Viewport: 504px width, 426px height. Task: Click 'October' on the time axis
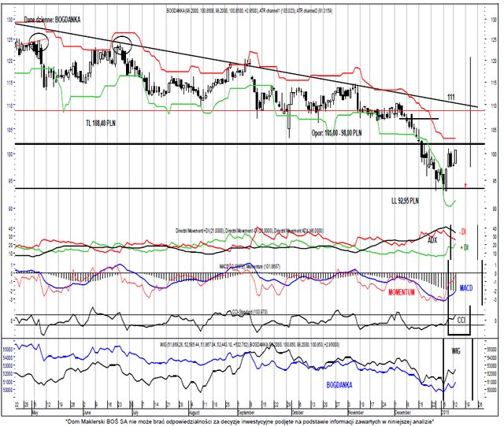tap(298, 412)
